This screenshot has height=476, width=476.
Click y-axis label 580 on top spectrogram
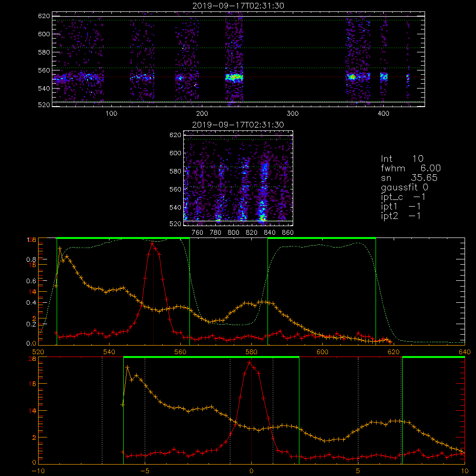44,52
